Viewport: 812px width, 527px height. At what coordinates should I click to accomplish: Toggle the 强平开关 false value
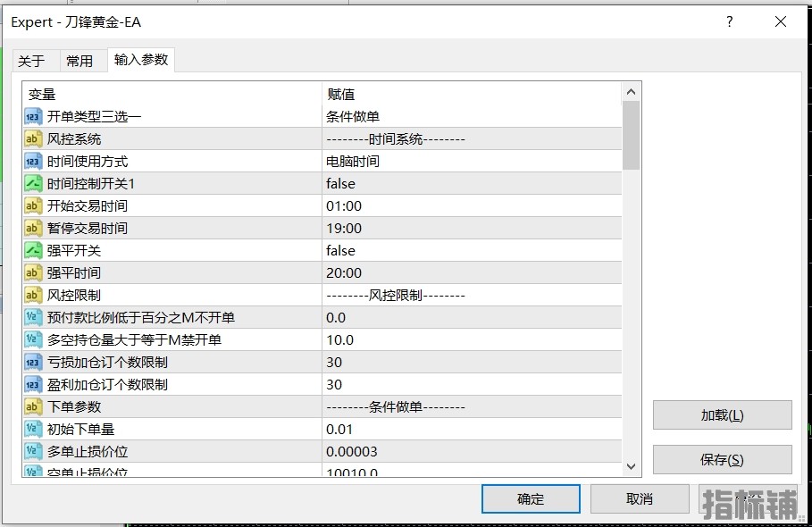[340, 250]
